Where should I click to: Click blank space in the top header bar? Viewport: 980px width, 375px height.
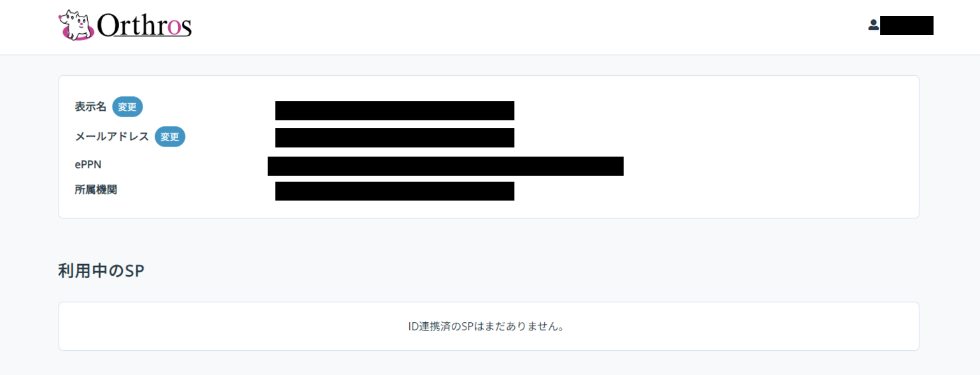point(509,27)
